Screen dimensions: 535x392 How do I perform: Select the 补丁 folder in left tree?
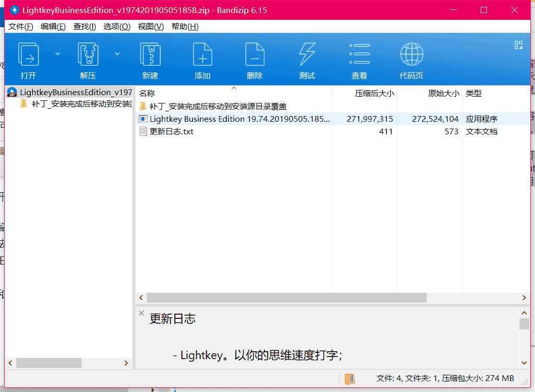coord(76,103)
